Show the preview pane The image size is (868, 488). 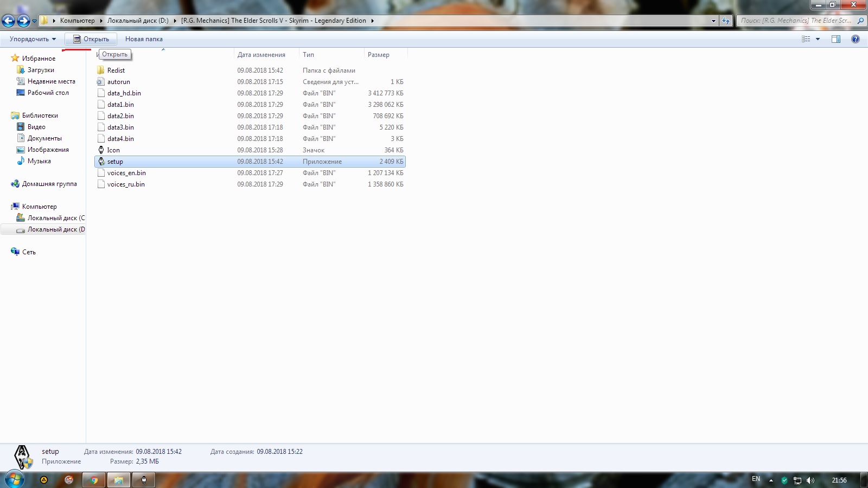point(836,39)
